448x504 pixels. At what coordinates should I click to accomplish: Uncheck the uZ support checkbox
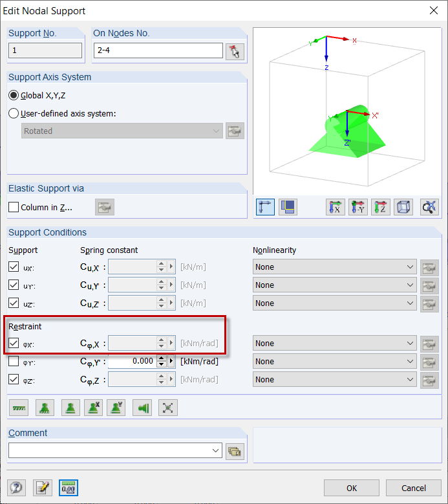pyautogui.click(x=14, y=303)
